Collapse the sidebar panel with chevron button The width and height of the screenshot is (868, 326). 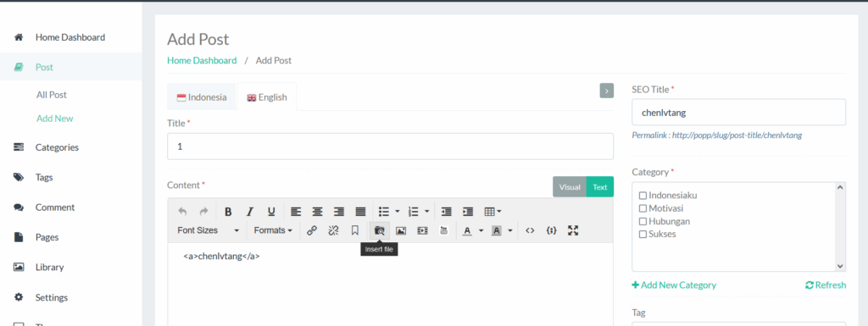tap(607, 91)
